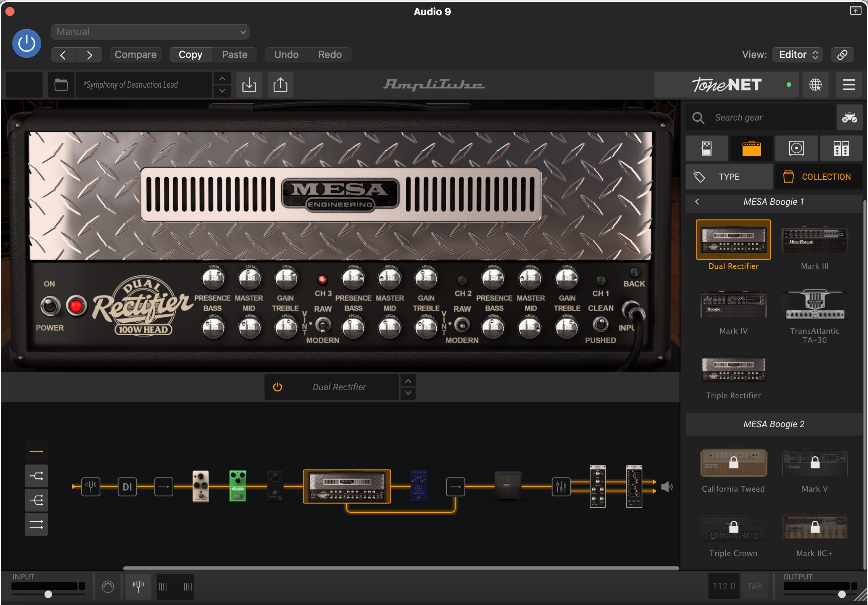Flip the amp ON standby toggle switch

point(50,306)
